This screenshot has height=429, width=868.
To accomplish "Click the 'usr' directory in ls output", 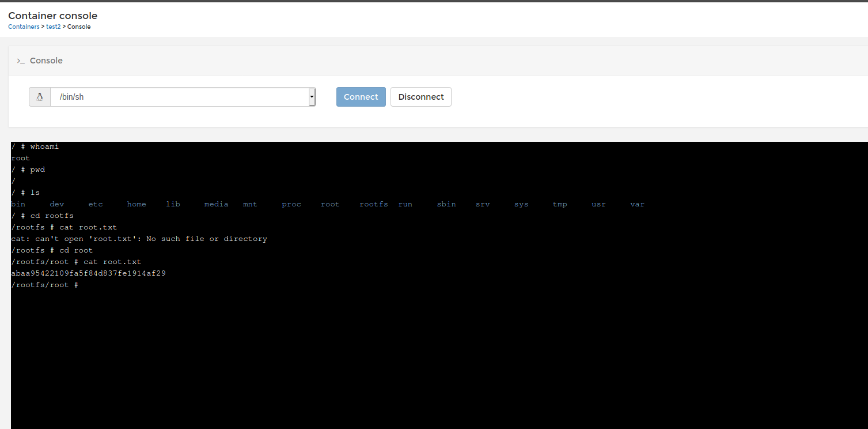I will pos(598,204).
